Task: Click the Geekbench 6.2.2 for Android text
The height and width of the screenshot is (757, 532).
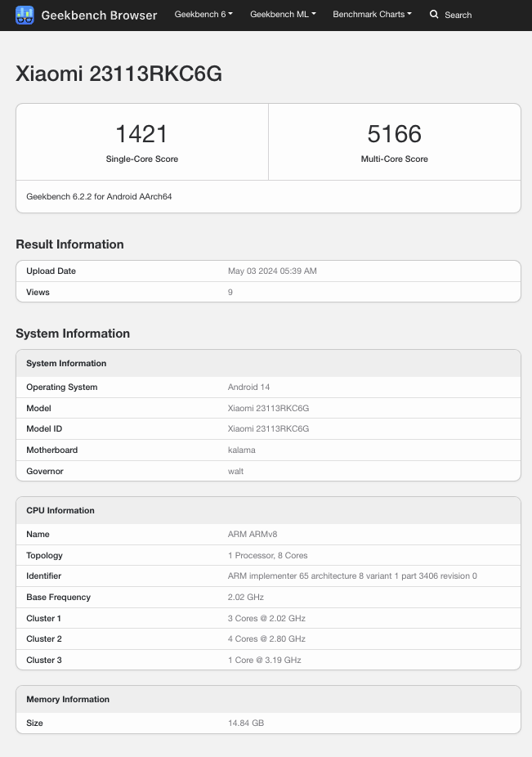Action: [x=99, y=196]
